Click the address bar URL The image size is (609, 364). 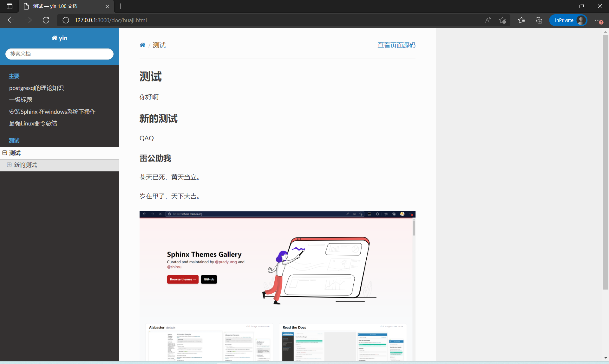[x=111, y=20]
